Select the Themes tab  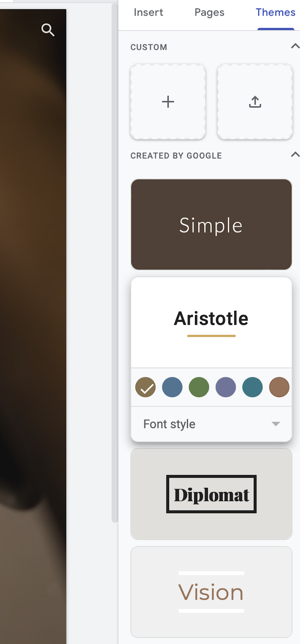(x=275, y=12)
